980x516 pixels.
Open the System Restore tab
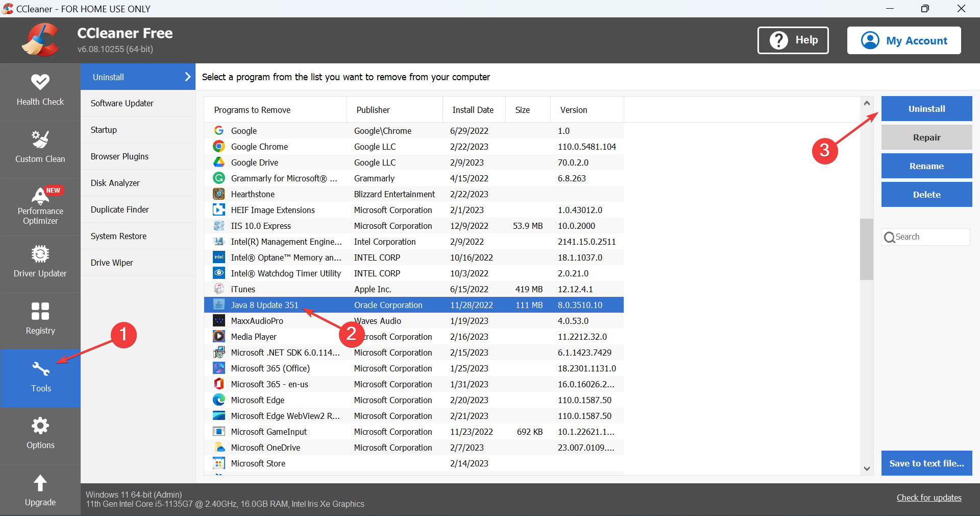point(138,236)
